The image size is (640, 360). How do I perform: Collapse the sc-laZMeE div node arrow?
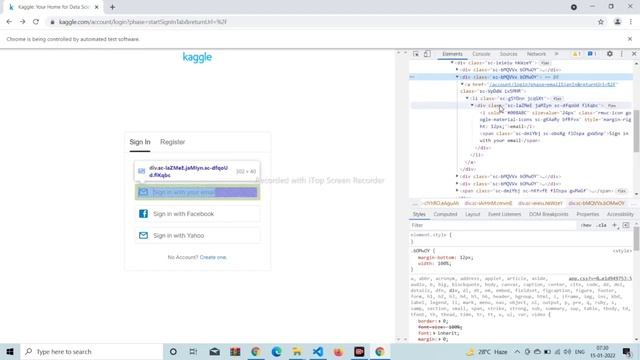(x=472, y=105)
